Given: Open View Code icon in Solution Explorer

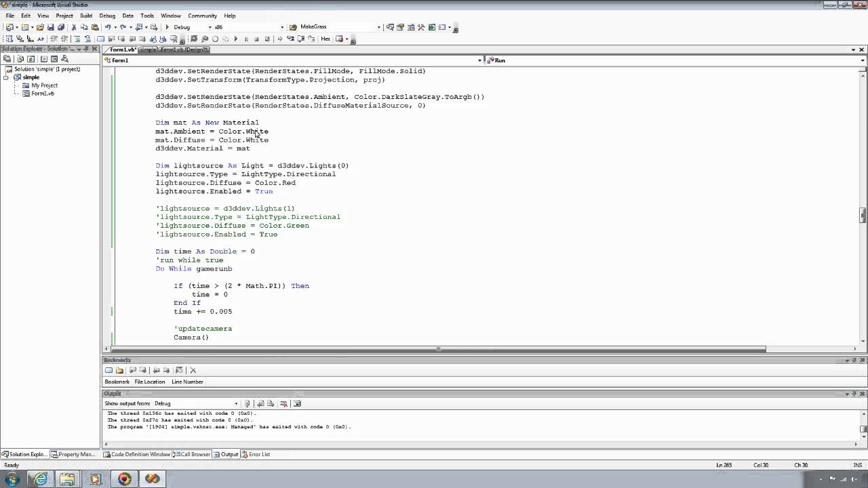Looking at the screenshot, I should [44, 59].
